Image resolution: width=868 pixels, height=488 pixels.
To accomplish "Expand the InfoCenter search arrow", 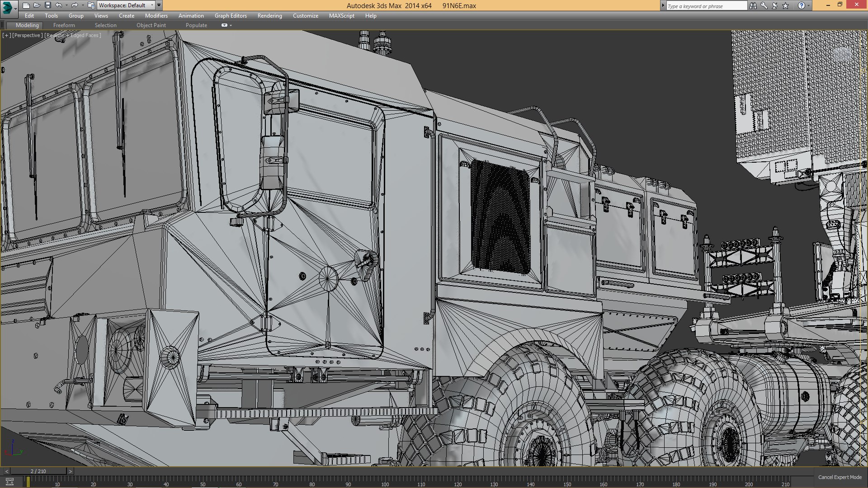I will tap(663, 6).
